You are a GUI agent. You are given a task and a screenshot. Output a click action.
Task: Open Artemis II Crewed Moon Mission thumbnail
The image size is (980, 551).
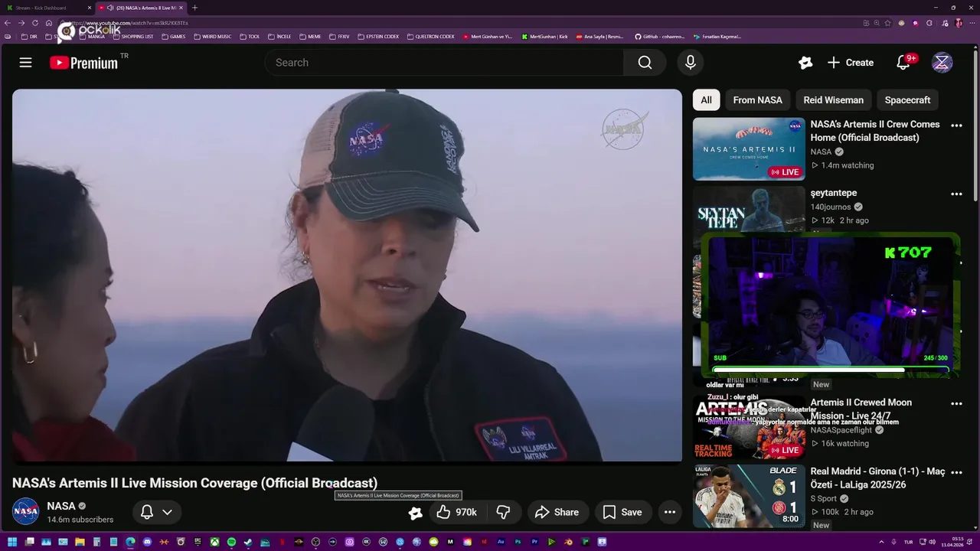pyautogui.click(x=749, y=427)
